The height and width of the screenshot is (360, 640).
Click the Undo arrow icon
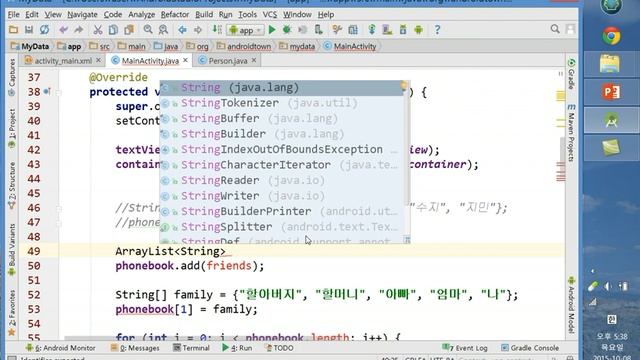click(x=63, y=29)
